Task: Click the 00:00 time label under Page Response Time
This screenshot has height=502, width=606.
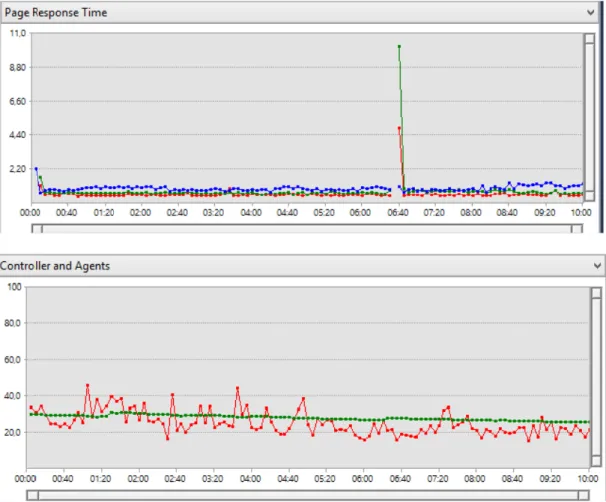Action: point(30,213)
